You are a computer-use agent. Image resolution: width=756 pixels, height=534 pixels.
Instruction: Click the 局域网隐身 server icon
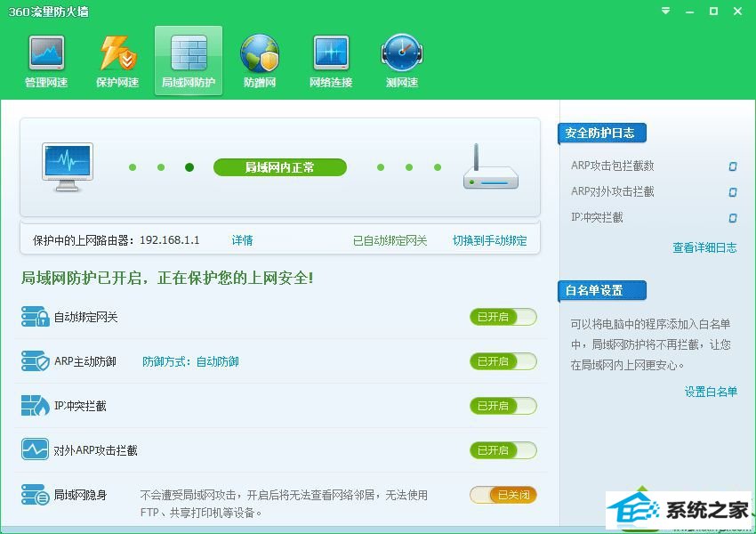point(36,495)
